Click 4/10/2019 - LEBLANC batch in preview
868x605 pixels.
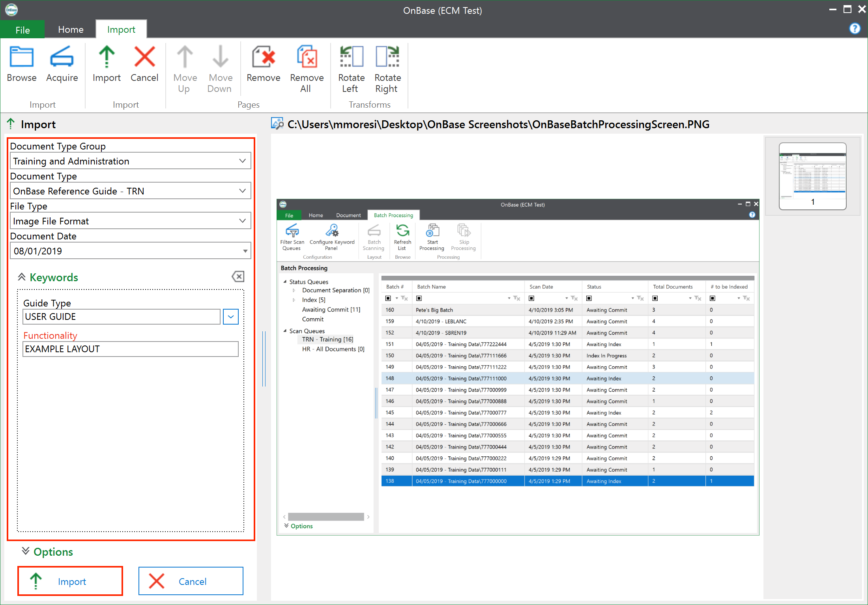pos(441,321)
